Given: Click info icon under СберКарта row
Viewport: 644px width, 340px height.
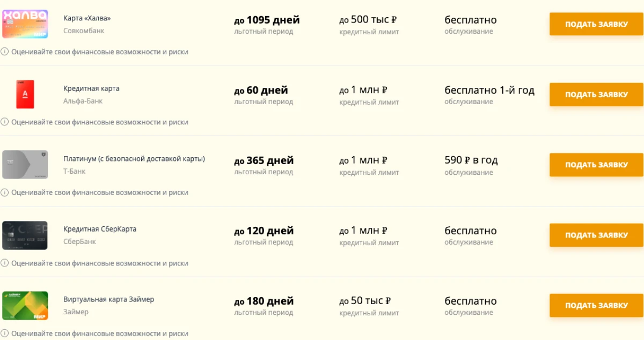Looking at the screenshot, I should pos(5,263).
